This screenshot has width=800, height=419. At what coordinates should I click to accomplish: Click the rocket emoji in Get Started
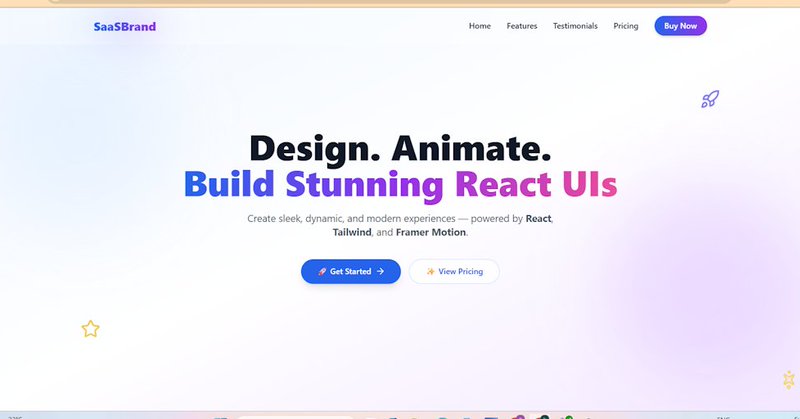[x=322, y=272]
